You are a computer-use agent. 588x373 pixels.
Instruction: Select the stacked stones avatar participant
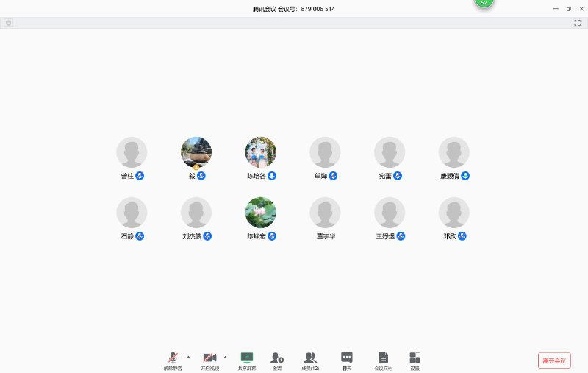pos(196,152)
